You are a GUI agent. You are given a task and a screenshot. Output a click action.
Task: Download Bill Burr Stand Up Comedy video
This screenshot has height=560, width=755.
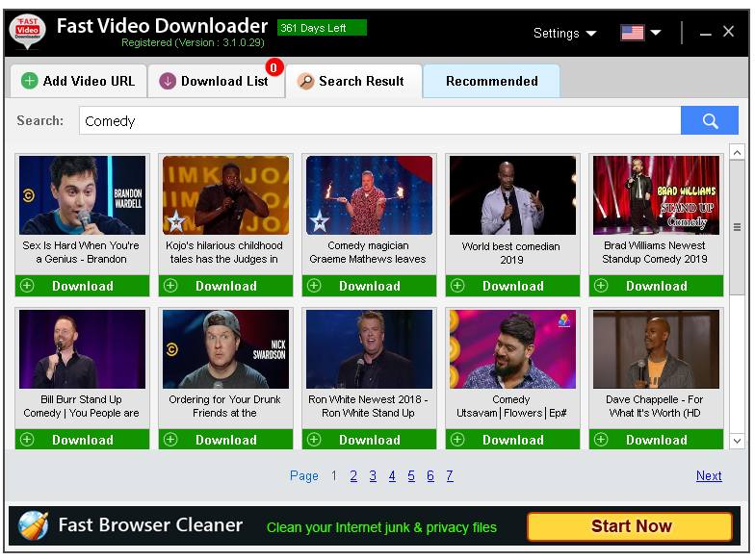83,439
